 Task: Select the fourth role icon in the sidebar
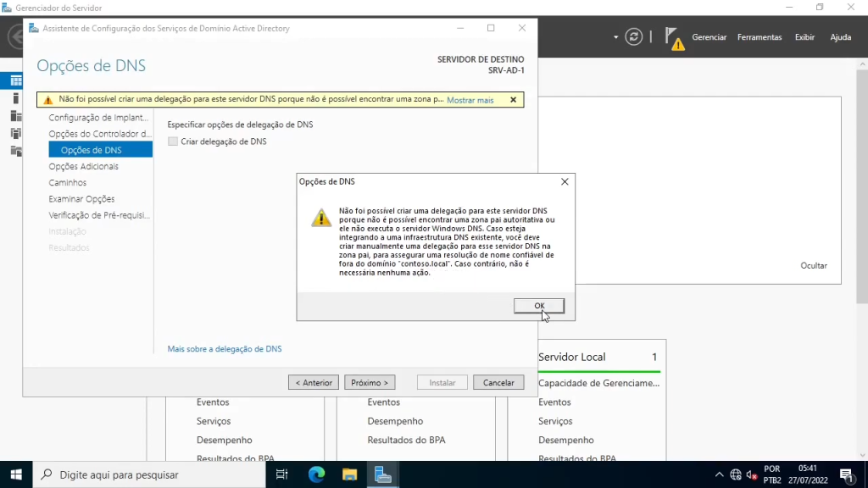click(x=16, y=133)
